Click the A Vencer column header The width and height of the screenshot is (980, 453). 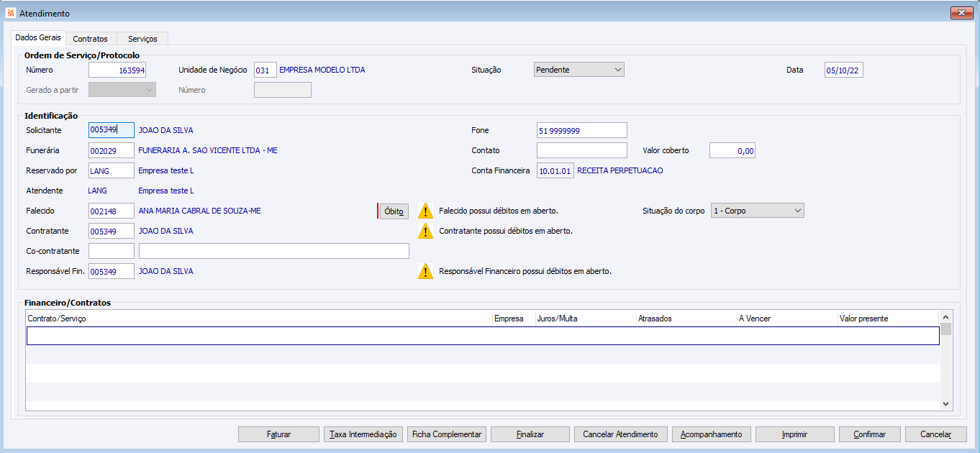point(787,318)
